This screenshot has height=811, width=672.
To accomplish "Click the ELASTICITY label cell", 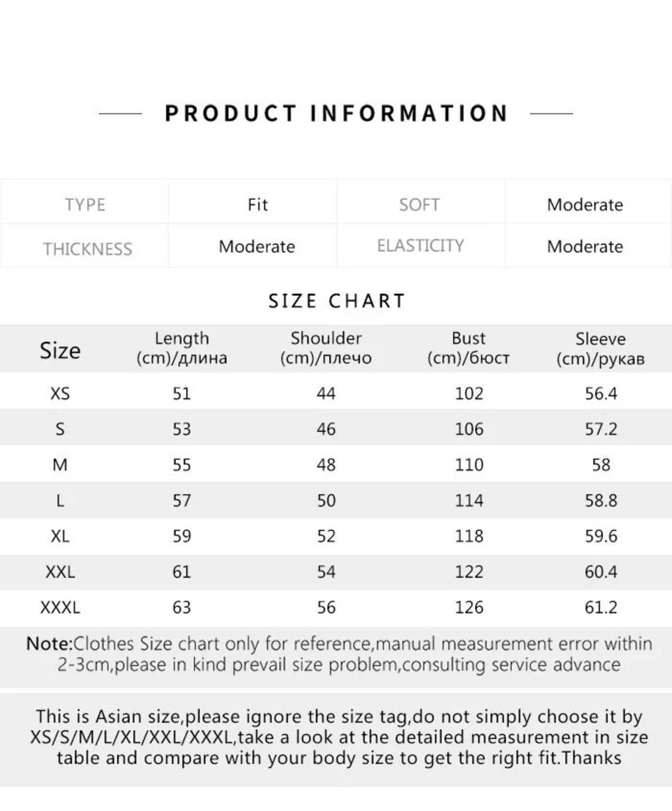I will [421, 246].
